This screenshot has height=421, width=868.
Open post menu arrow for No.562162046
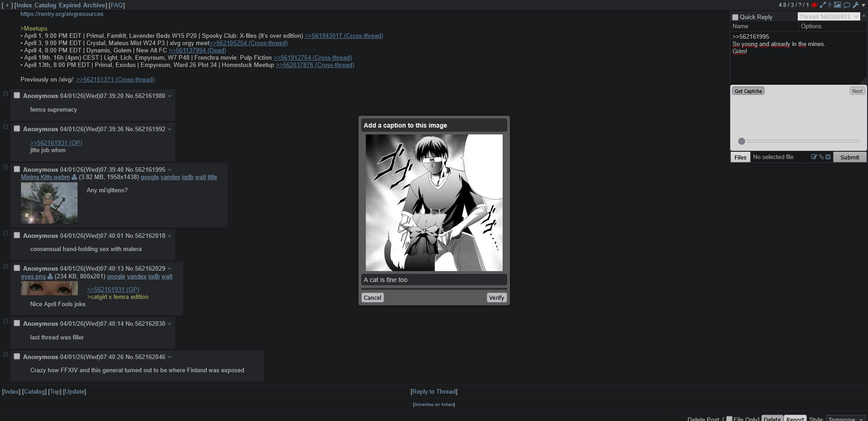coord(170,357)
